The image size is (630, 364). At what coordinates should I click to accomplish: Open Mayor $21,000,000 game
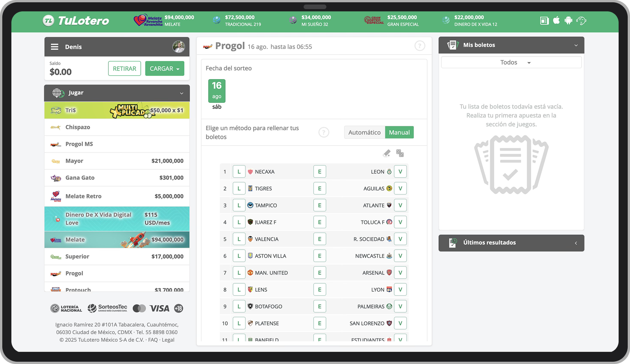pos(117,161)
